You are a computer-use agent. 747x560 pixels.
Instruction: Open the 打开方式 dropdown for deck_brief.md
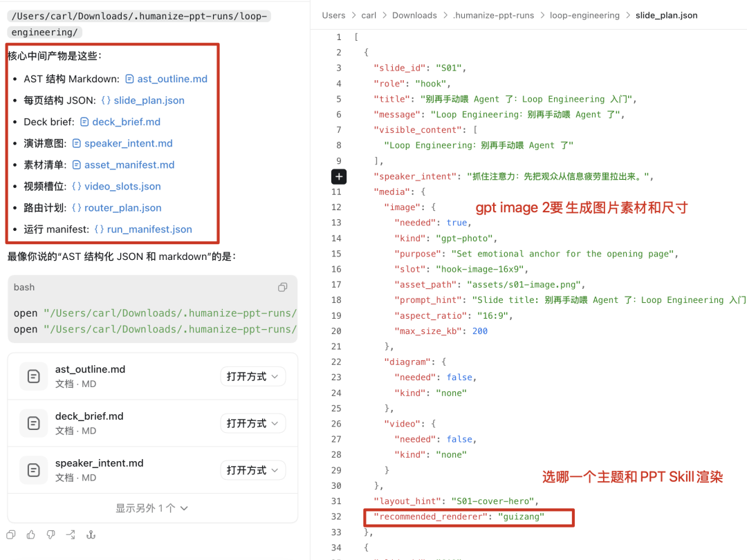pos(253,423)
